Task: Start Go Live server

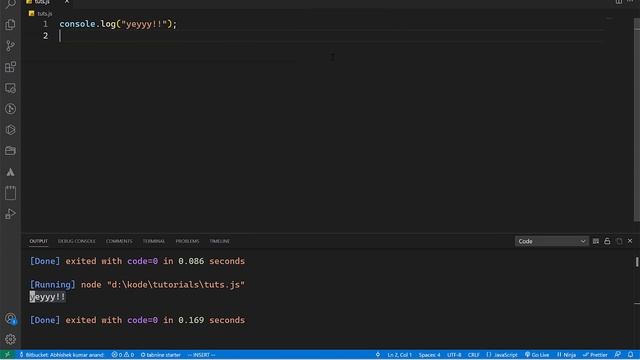Action: pos(537,355)
